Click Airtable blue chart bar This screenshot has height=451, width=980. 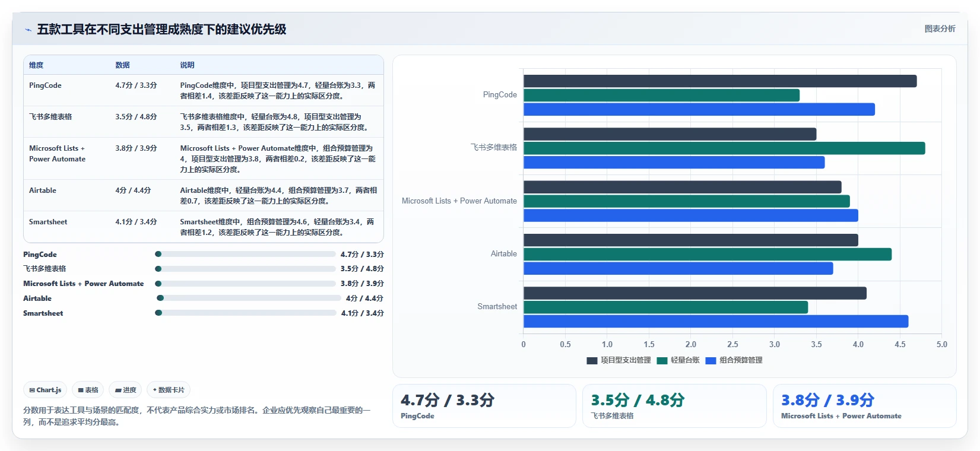tap(678, 268)
